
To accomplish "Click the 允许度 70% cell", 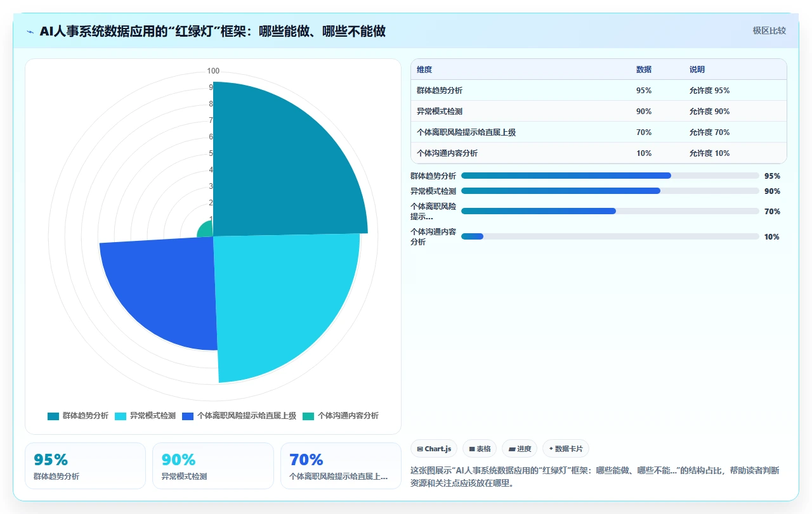I will click(x=709, y=132).
